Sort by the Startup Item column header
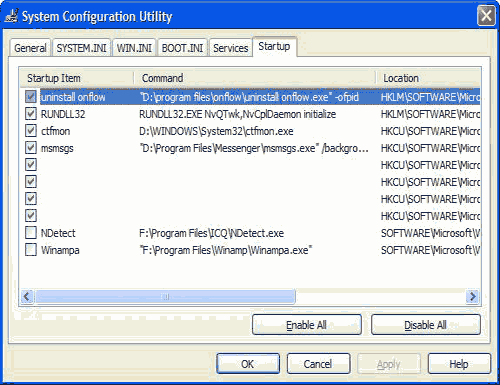 coord(77,78)
